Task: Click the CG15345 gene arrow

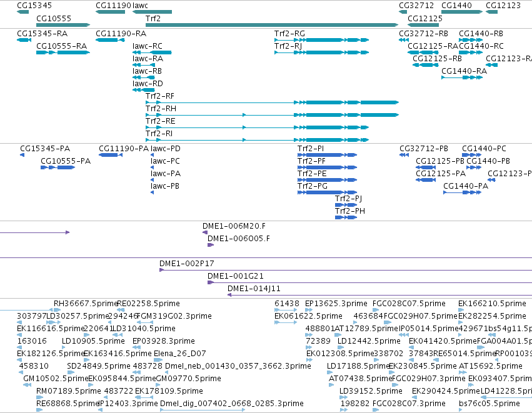Action: tap(23, 12)
